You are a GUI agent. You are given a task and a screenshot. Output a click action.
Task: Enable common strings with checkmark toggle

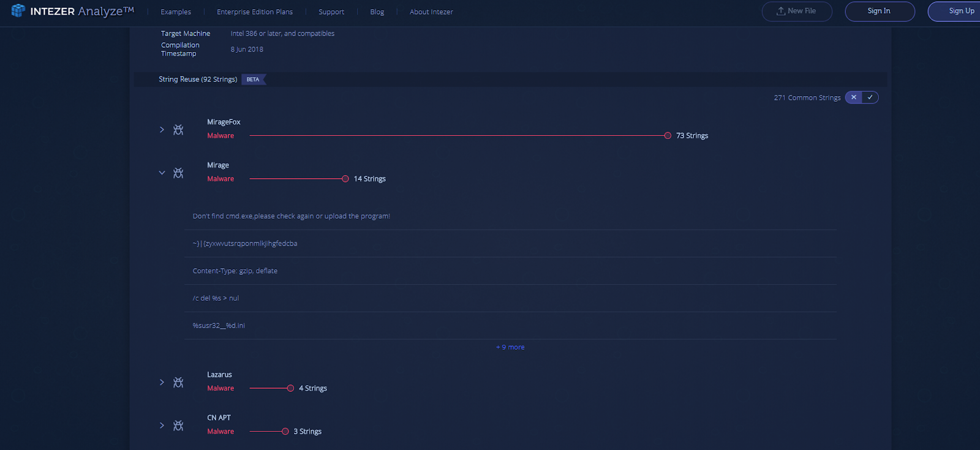coord(870,97)
